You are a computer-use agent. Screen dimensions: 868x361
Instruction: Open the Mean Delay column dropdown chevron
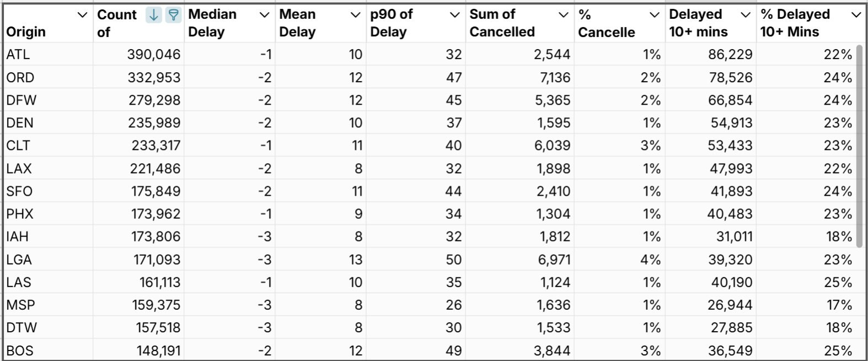click(x=355, y=15)
